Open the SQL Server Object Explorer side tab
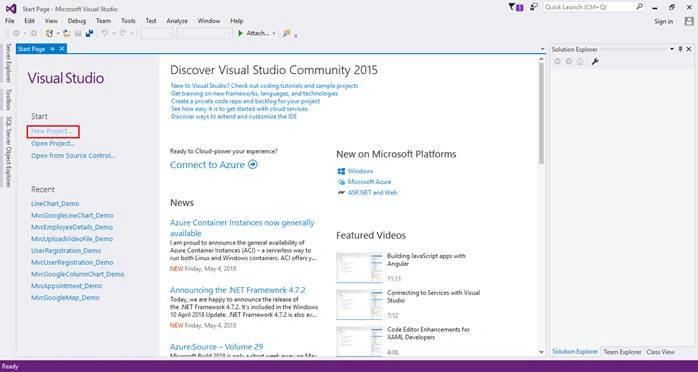 click(x=8, y=152)
